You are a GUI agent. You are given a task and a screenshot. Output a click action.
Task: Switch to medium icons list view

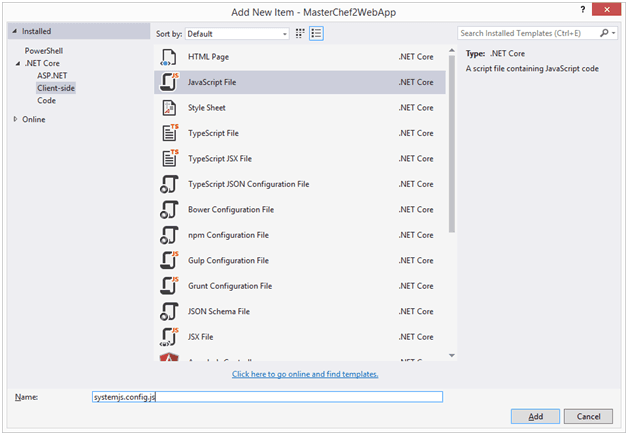[x=316, y=34]
